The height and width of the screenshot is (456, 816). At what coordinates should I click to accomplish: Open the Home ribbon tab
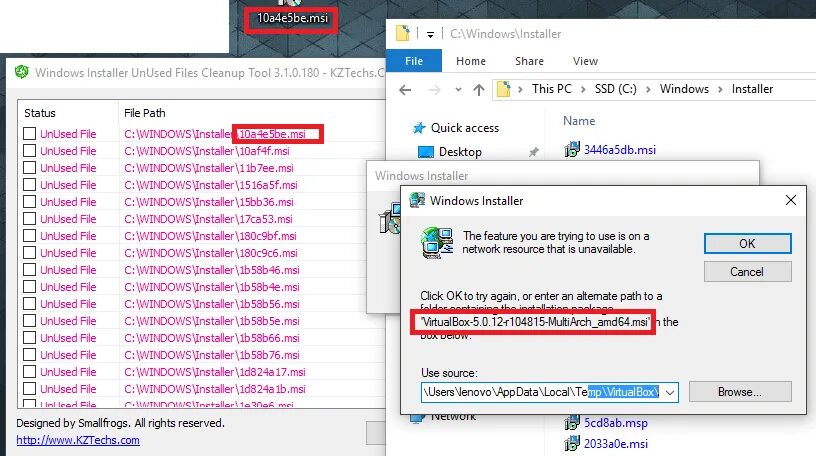coord(470,61)
